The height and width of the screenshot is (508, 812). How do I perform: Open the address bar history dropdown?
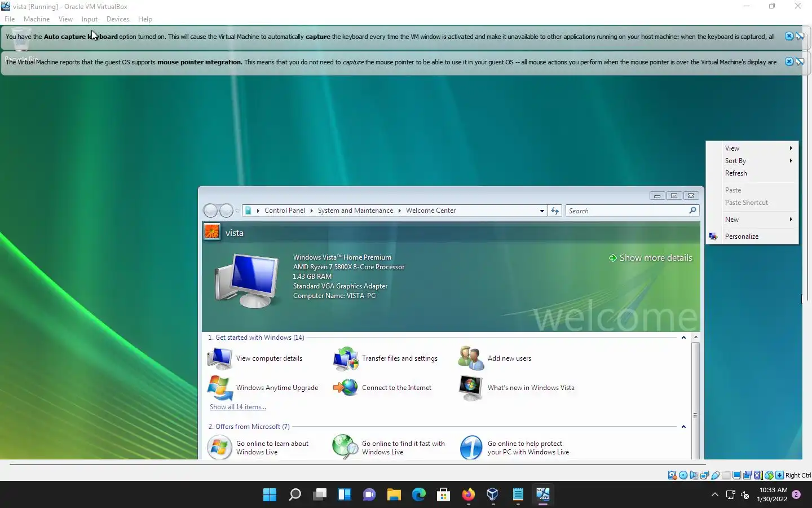tap(542, 211)
